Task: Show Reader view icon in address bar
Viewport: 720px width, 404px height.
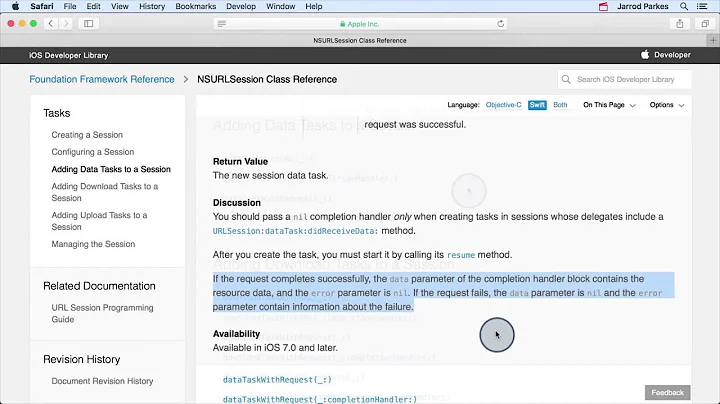Action: pyautogui.click(x=222, y=24)
